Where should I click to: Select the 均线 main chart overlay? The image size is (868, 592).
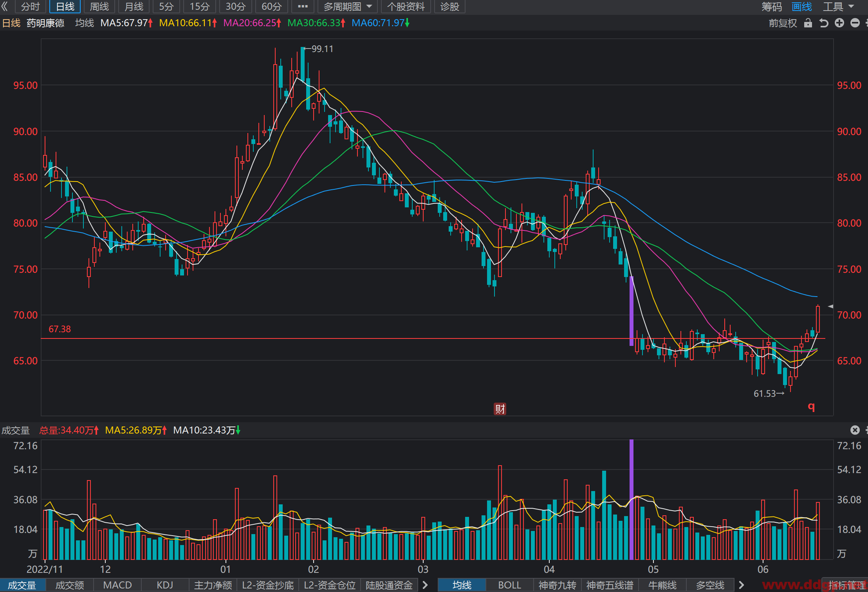pos(462,585)
